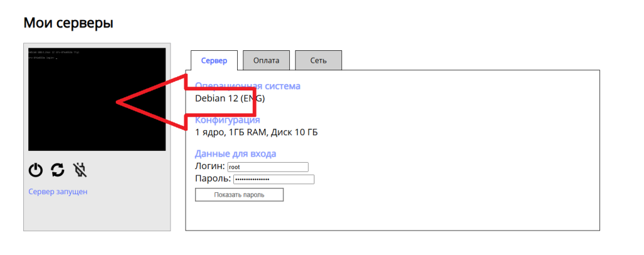Click the power on/off server icon
Screen dimensions: 644x255
point(36,170)
